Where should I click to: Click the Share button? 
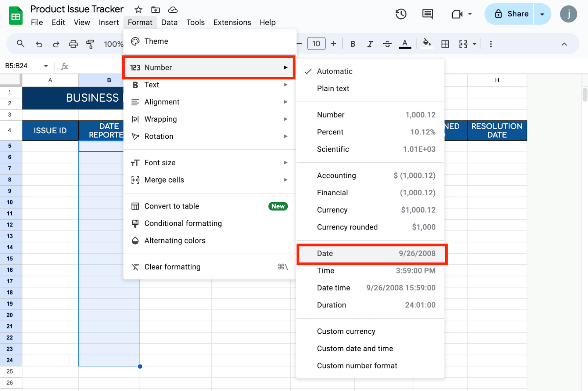511,14
